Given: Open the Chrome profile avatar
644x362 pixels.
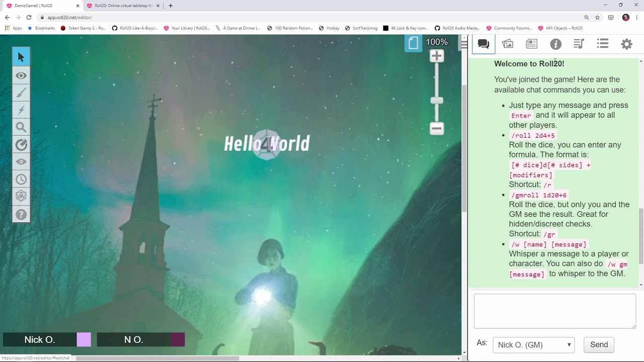Looking at the screenshot, I should pos(626,17).
